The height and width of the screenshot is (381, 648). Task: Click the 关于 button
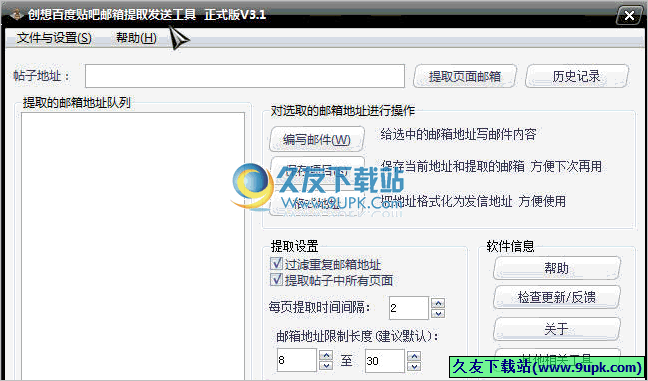(x=557, y=329)
